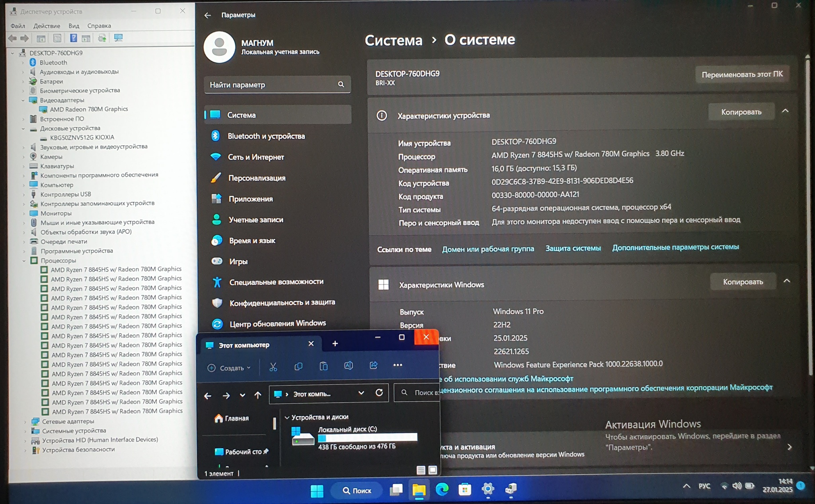This screenshot has height=504, width=815.
Task: Click the Cut scissors icon in Explorer
Action: [x=273, y=366]
